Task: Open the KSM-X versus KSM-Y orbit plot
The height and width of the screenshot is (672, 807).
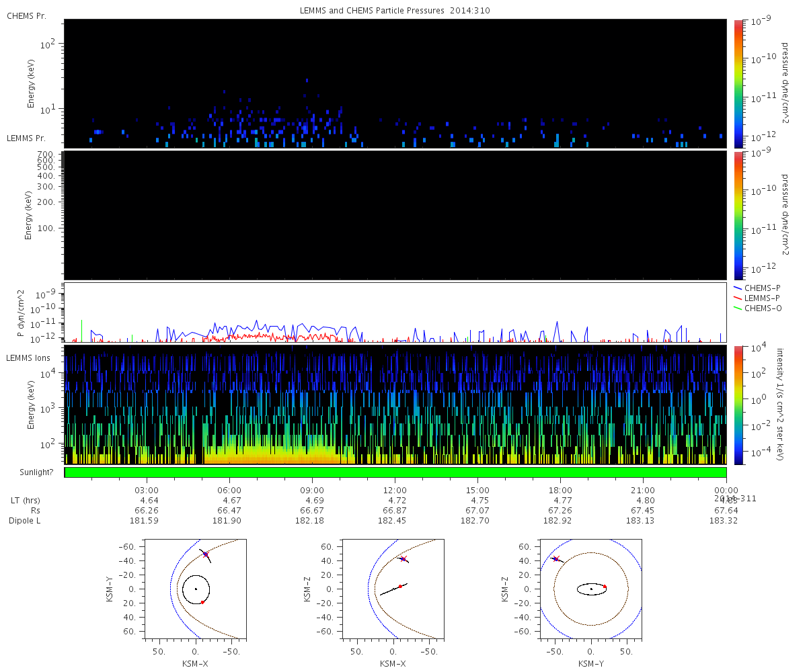Action: tap(196, 589)
